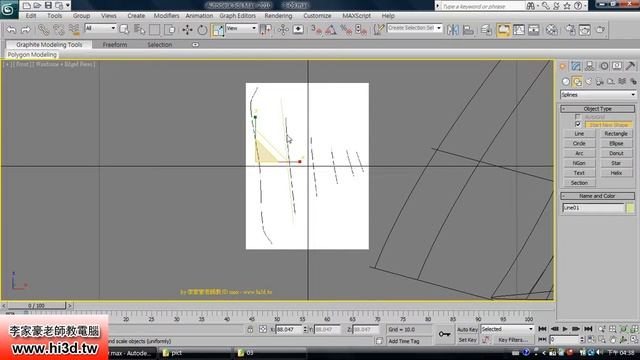Open the Utilities hammer panel icon
Screen dimensions: 640x360
coord(630,66)
